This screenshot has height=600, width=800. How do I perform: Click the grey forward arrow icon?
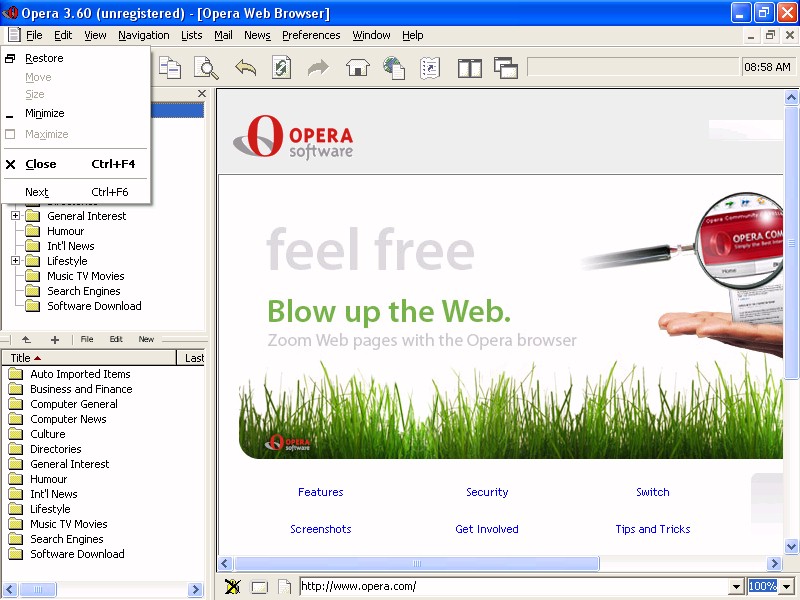(318, 67)
